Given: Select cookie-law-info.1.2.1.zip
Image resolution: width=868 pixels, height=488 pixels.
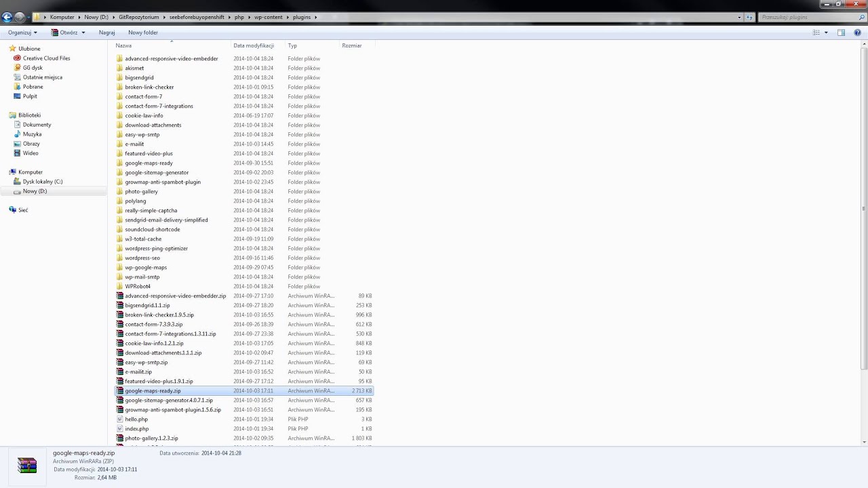Looking at the screenshot, I should coord(154,343).
